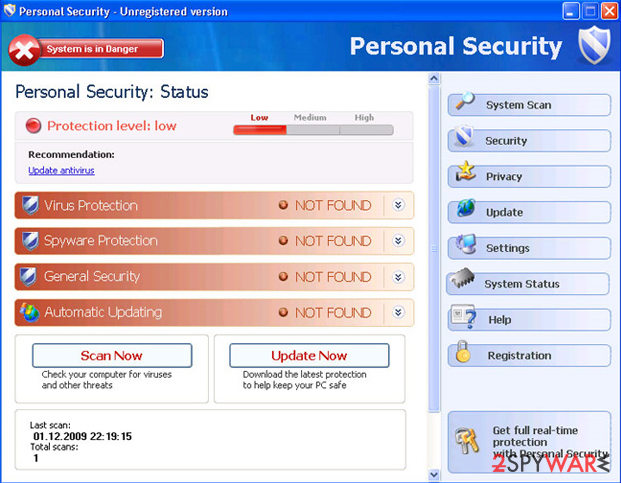Expand the Spyware Protection row
This screenshot has width=621, height=483.
[398, 240]
